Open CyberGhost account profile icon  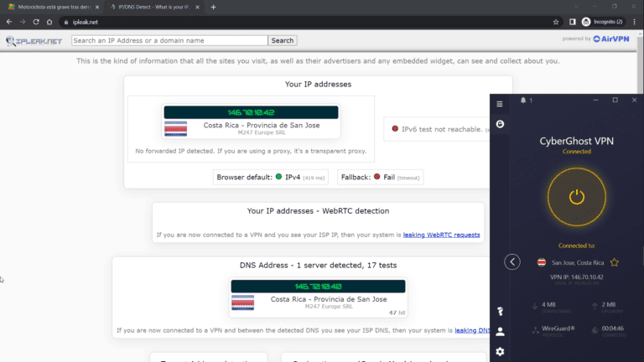(x=500, y=332)
